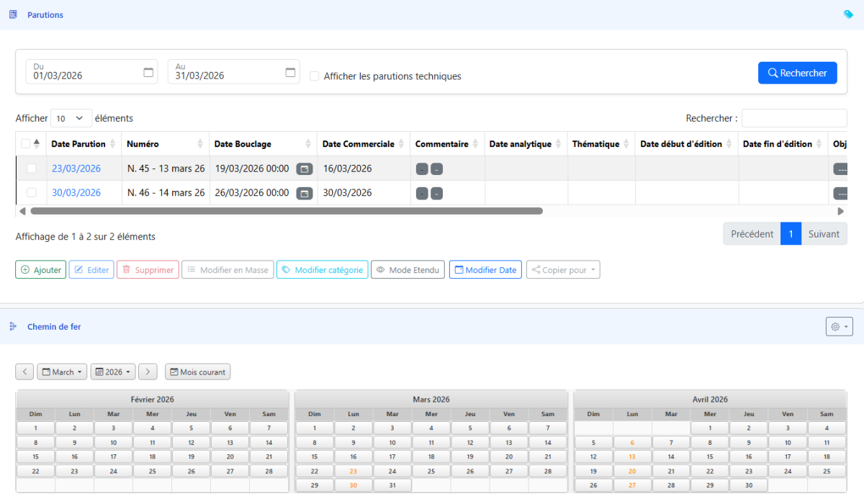Go to pagination page 1
864x504 pixels.
coord(791,234)
